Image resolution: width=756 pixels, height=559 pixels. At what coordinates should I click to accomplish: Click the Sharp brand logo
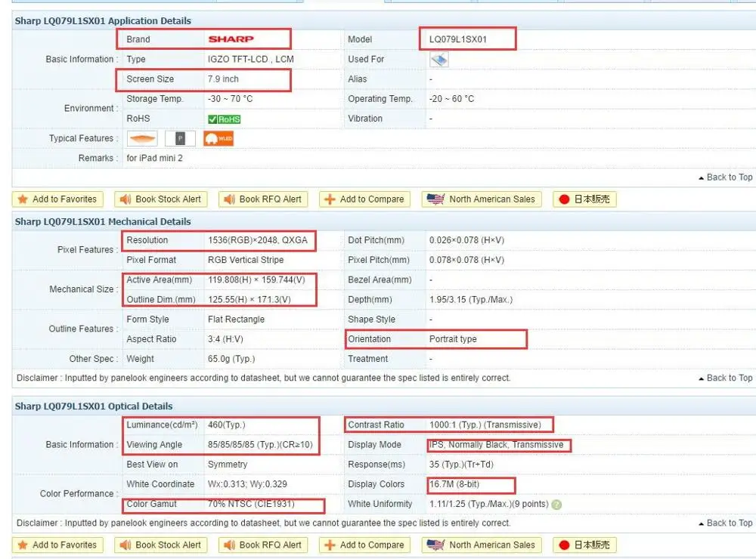[x=231, y=39]
